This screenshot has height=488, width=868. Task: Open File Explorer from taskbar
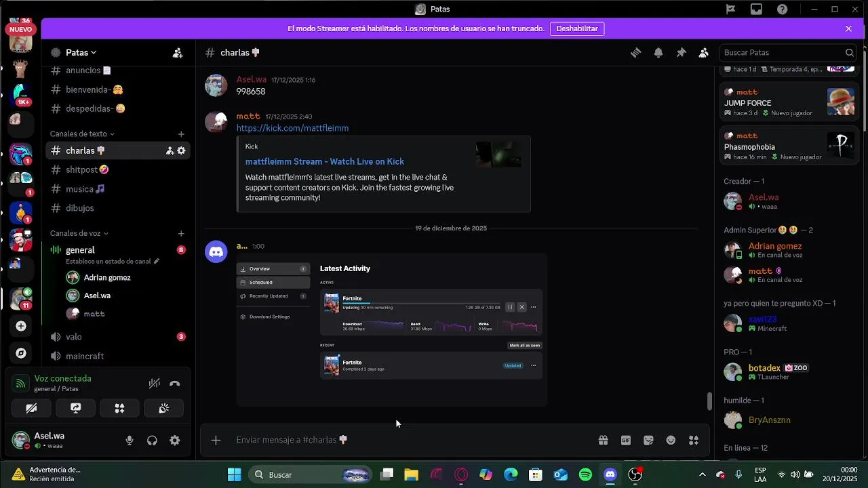(x=412, y=474)
